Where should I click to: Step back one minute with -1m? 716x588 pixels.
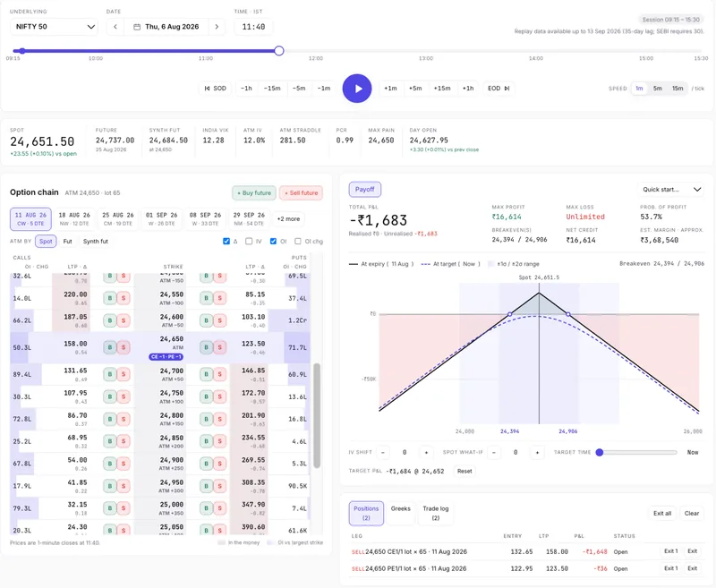(x=324, y=88)
